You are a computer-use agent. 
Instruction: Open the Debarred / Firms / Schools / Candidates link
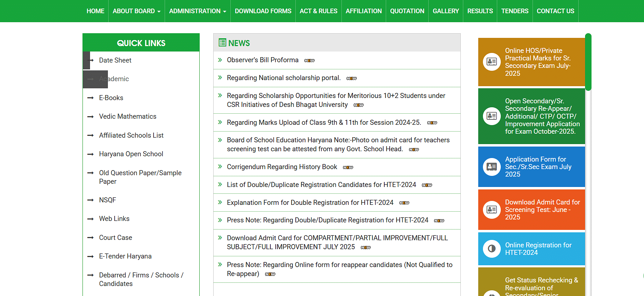pyautogui.click(x=141, y=280)
